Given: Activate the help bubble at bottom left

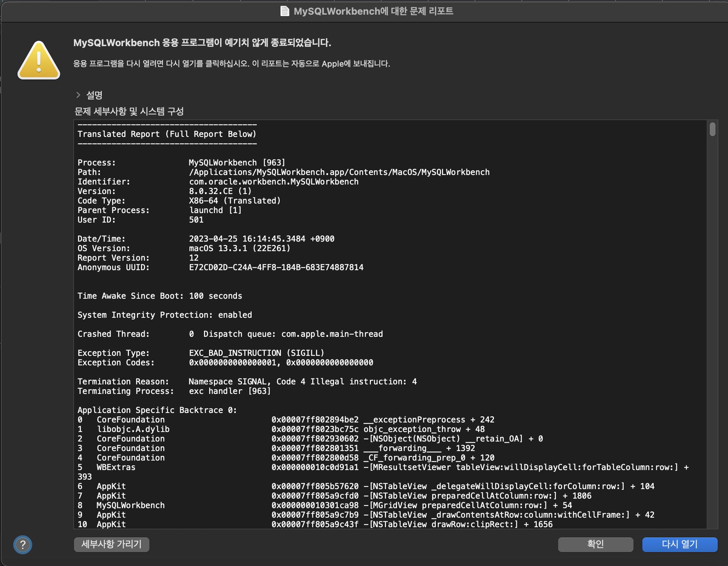Looking at the screenshot, I should pos(23,545).
